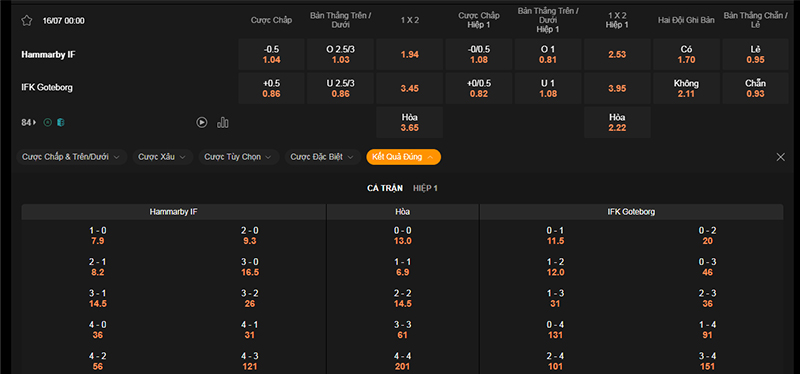Open the live stream play icon
Screen dimensions: 800x374
[202, 122]
